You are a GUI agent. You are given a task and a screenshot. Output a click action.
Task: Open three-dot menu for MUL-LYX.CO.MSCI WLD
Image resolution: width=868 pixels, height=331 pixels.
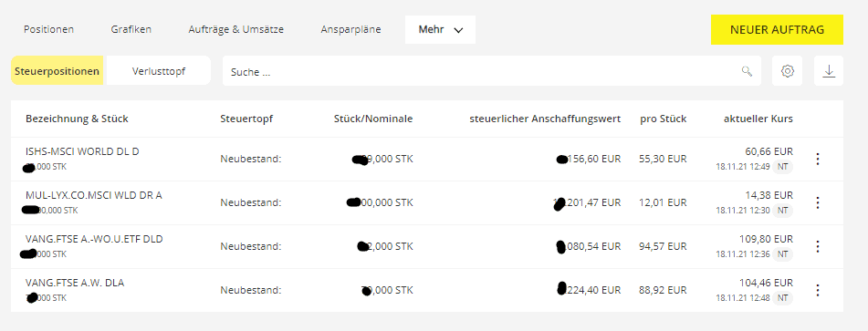(818, 202)
